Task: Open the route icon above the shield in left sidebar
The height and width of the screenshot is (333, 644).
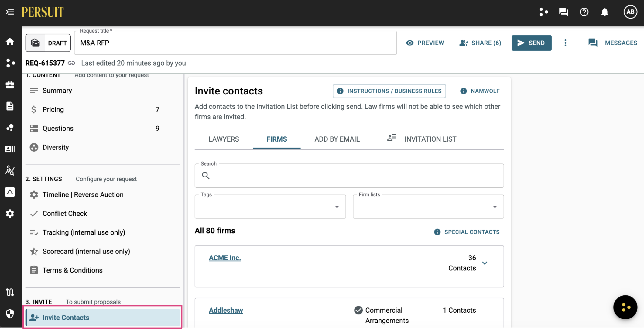Action: (x=10, y=292)
